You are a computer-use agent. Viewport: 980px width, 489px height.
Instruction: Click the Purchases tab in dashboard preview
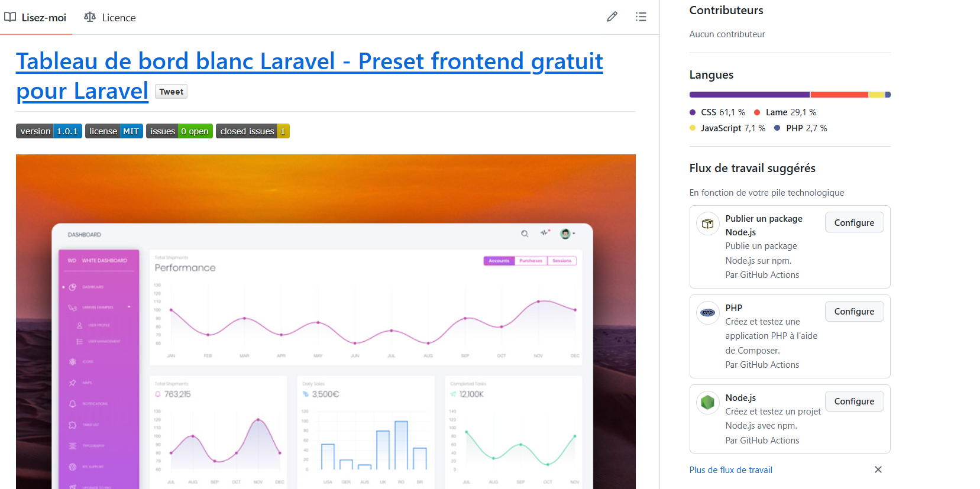click(531, 261)
